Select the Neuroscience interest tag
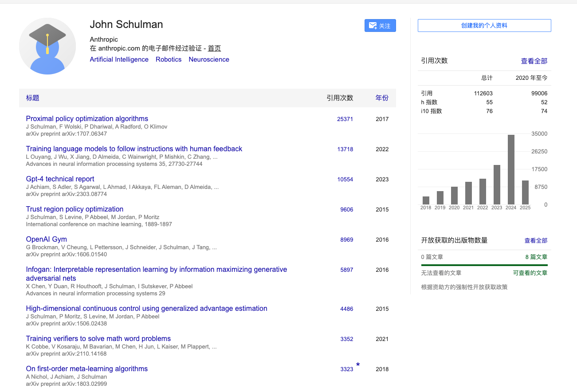Screen dimensions: 577x392 pos(209,59)
